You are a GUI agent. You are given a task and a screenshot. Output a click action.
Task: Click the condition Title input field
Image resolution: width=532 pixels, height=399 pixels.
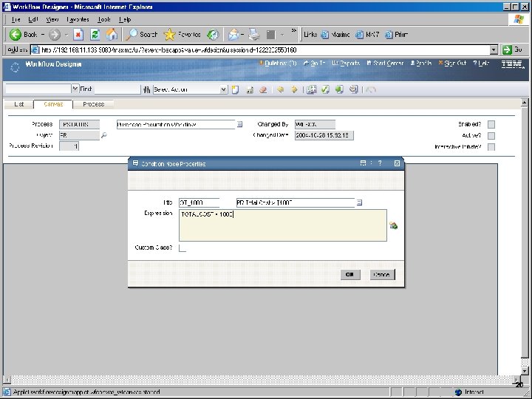tap(199, 202)
